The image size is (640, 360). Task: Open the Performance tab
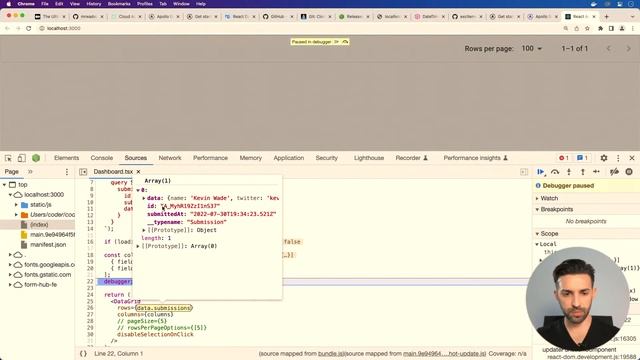click(x=210, y=158)
